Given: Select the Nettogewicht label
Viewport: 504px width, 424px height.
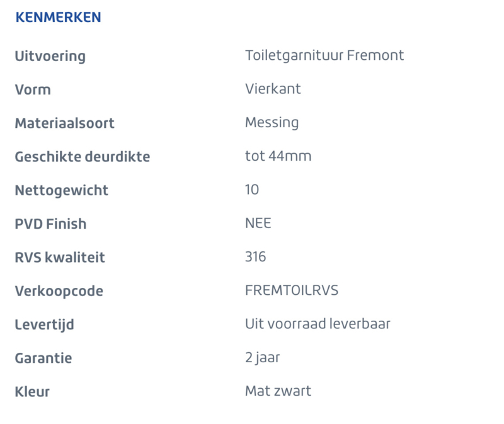Looking at the screenshot, I should click(61, 191).
